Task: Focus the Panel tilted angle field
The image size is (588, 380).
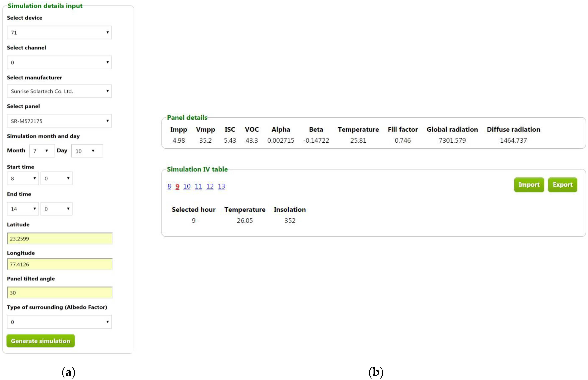Action: click(x=60, y=292)
